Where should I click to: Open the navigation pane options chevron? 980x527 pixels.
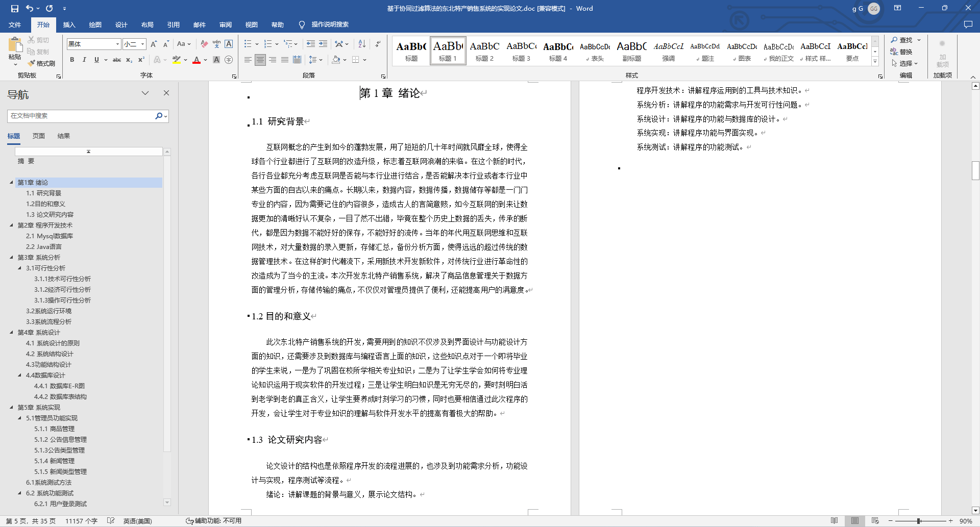click(145, 93)
